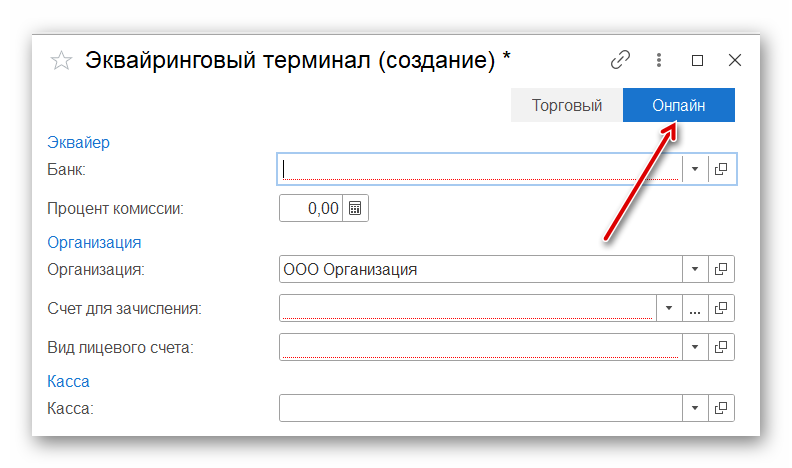The width and height of the screenshot is (792, 468).
Task: Add the form to favorites with star icon
Action: click(x=61, y=61)
